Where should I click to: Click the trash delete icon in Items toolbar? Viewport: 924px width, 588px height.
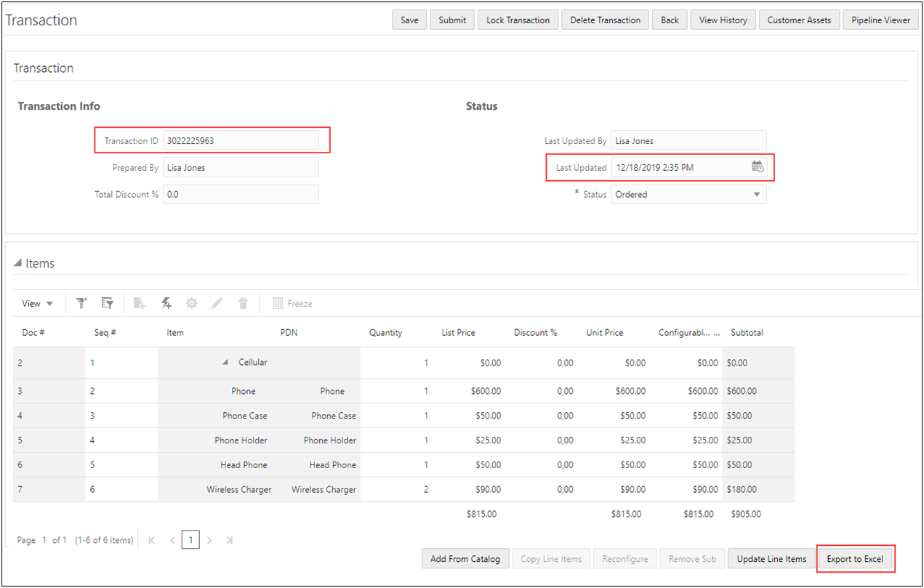point(242,303)
